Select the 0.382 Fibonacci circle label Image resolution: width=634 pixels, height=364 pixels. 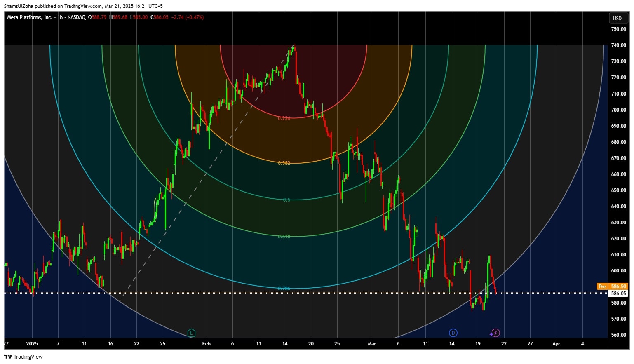point(284,163)
